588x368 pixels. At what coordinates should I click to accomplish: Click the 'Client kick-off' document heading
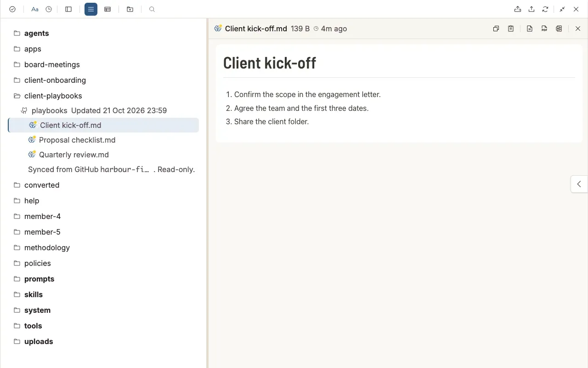click(x=270, y=63)
